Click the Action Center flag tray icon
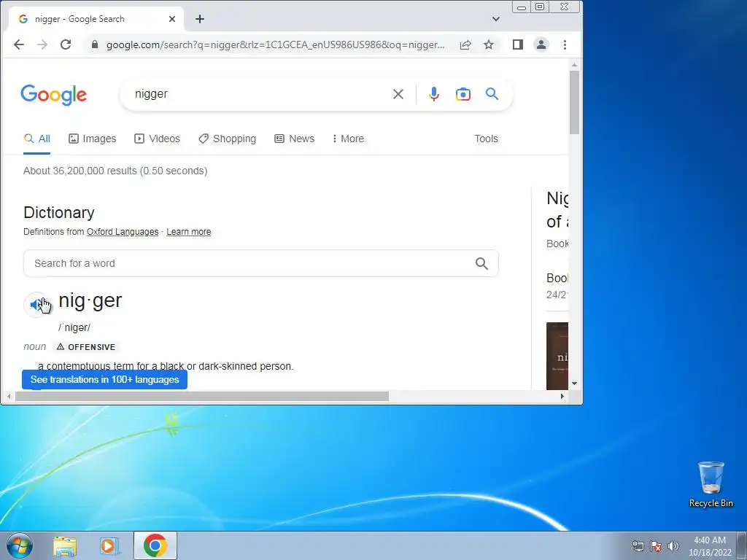This screenshot has height=560, width=747. coord(656,546)
